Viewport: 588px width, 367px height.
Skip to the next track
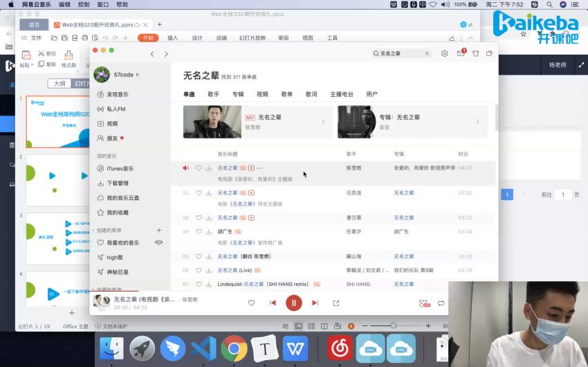[x=315, y=303]
